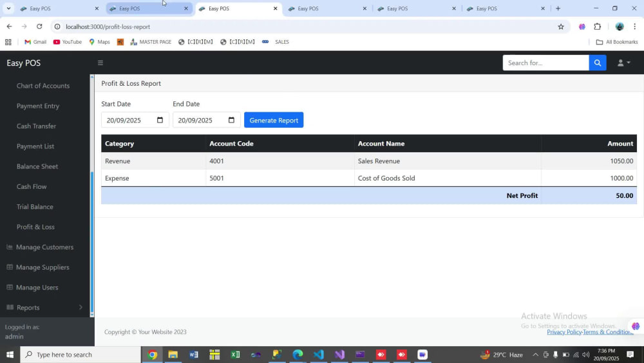The height and width of the screenshot is (363, 644).
Task: Click the browser back arrow
Action: [x=9, y=26]
